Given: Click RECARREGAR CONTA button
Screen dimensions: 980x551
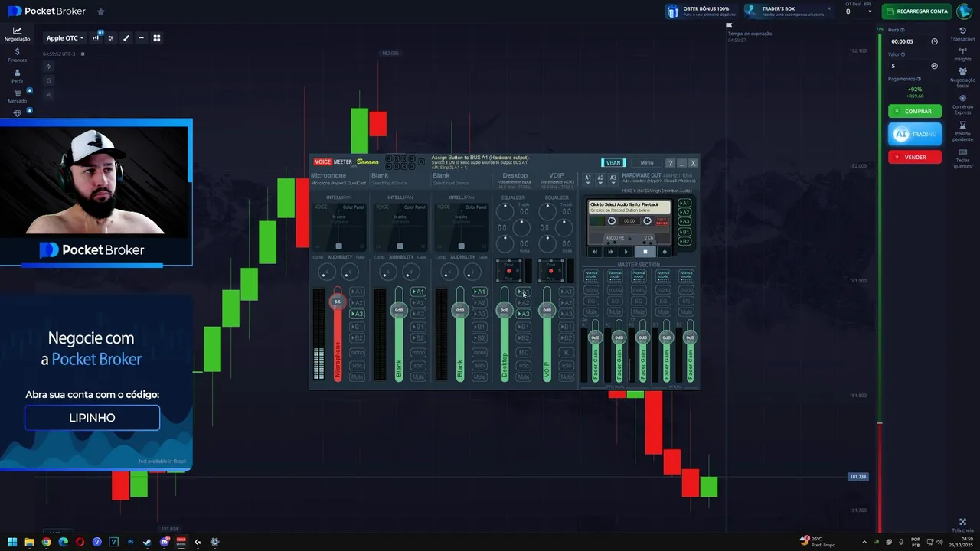Looking at the screenshot, I should [x=916, y=11].
